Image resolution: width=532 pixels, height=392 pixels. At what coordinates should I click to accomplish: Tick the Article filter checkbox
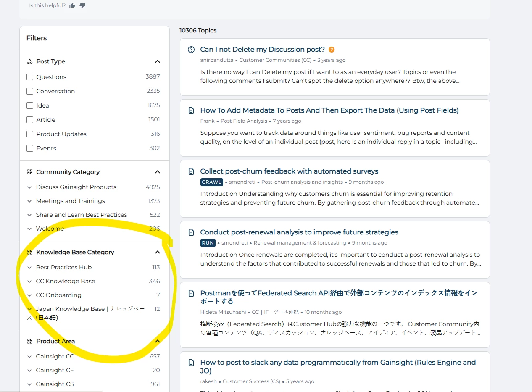30,120
